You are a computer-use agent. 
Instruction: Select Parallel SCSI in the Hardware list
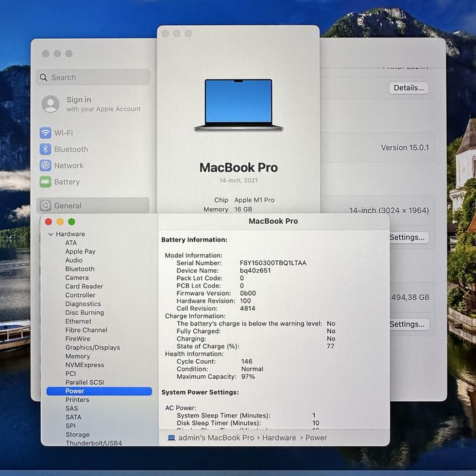(85, 382)
